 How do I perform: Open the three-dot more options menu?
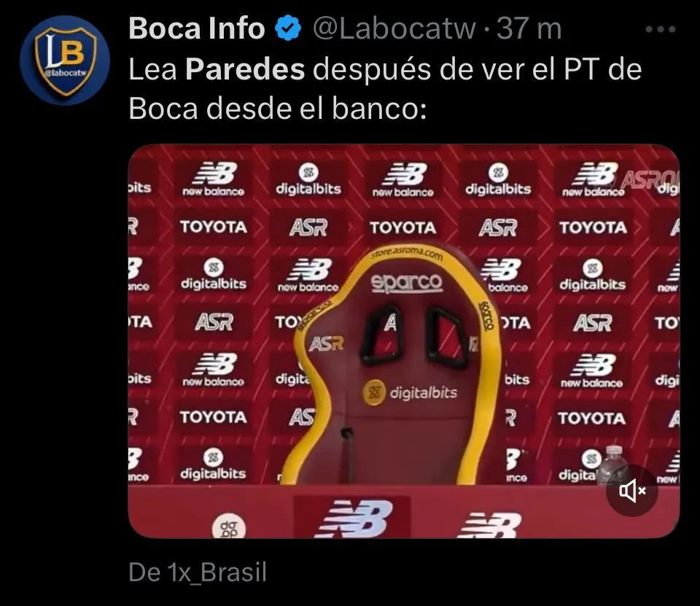pos(661,29)
